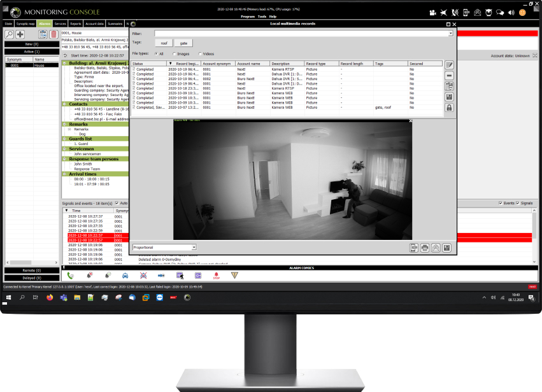Click the horizontal scrollbar under the alarm list
This screenshot has height=392, width=542.
tap(32, 262)
